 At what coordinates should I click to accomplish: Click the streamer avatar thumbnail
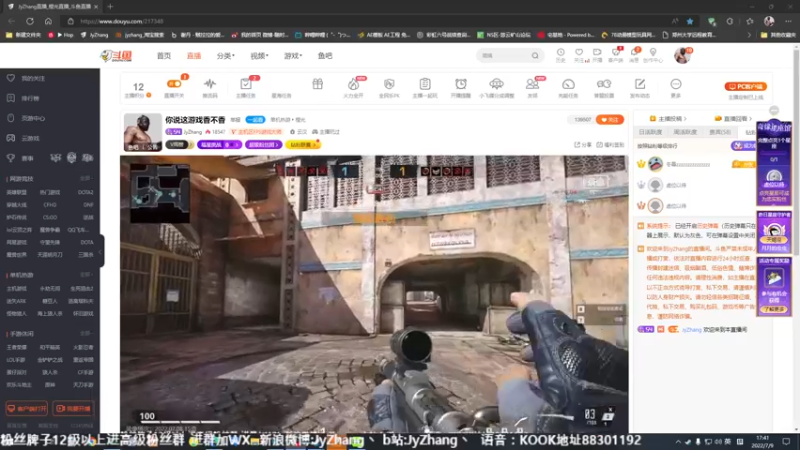(142, 132)
